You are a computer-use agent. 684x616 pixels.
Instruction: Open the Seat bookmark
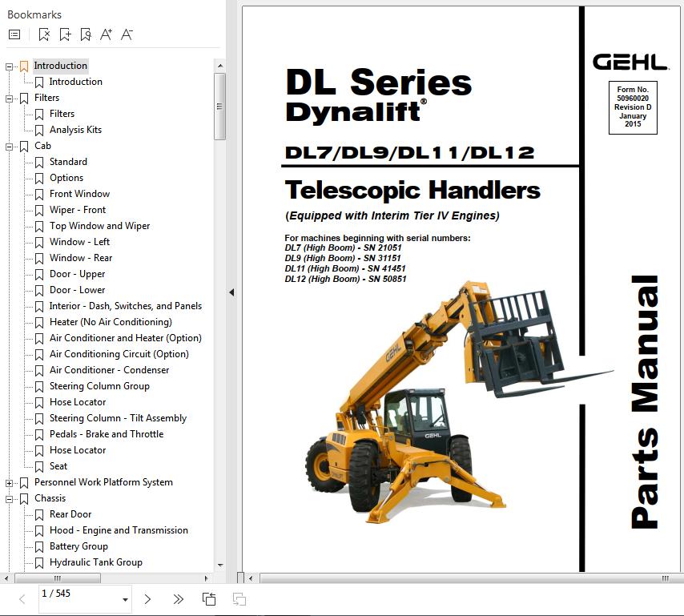tap(58, 466)
